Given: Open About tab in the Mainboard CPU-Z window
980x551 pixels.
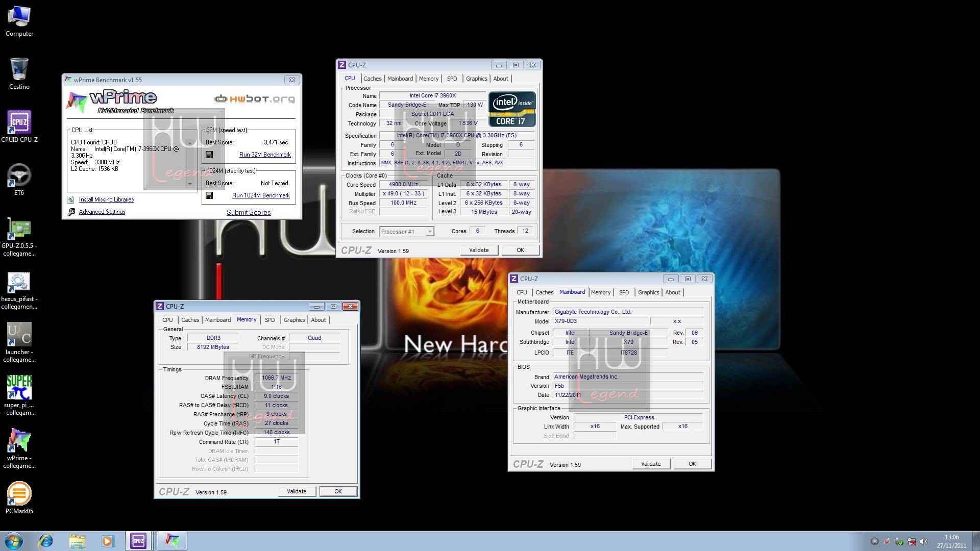Looking at the screenshot, I should click(672, 292).
